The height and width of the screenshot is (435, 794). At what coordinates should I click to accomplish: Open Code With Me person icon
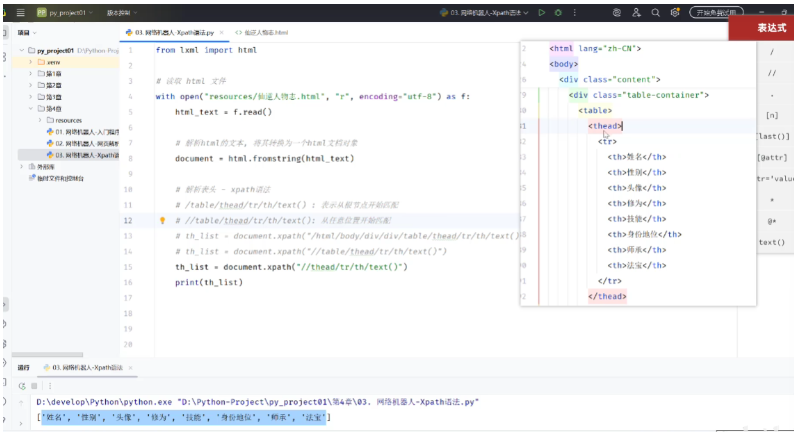pos(636,13)
